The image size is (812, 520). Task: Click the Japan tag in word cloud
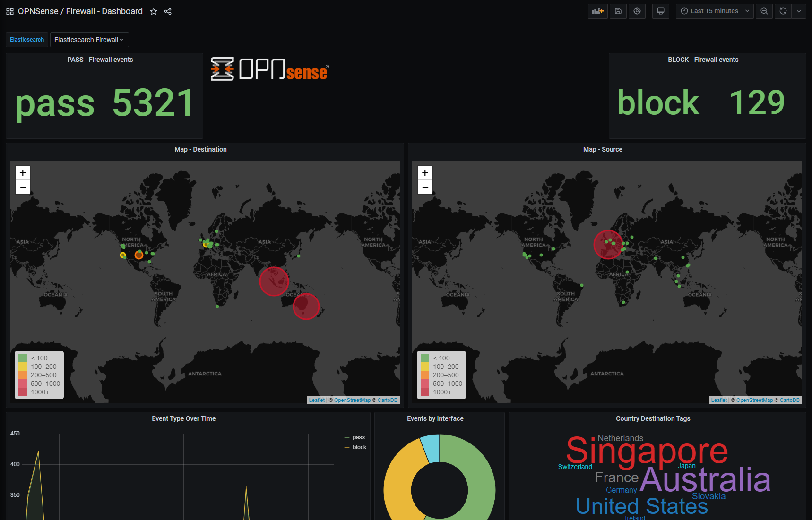(x=687, y=466)
